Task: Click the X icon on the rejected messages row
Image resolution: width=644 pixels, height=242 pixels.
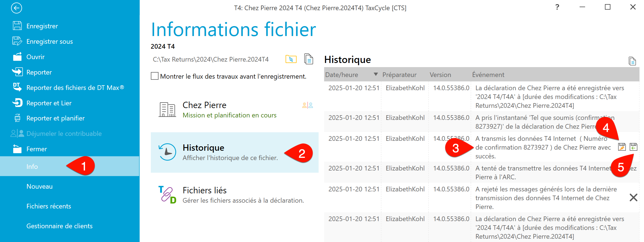Action: click(633, 197)
